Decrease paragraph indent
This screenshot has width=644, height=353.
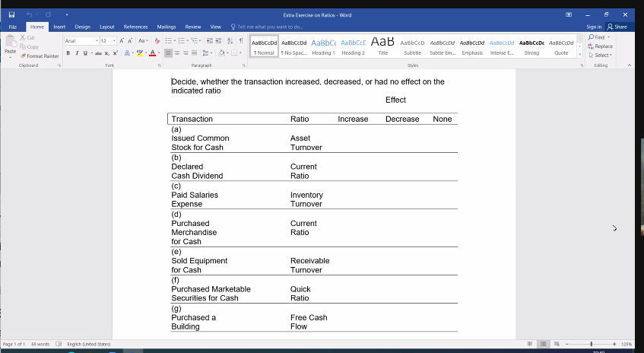point(209,40)
